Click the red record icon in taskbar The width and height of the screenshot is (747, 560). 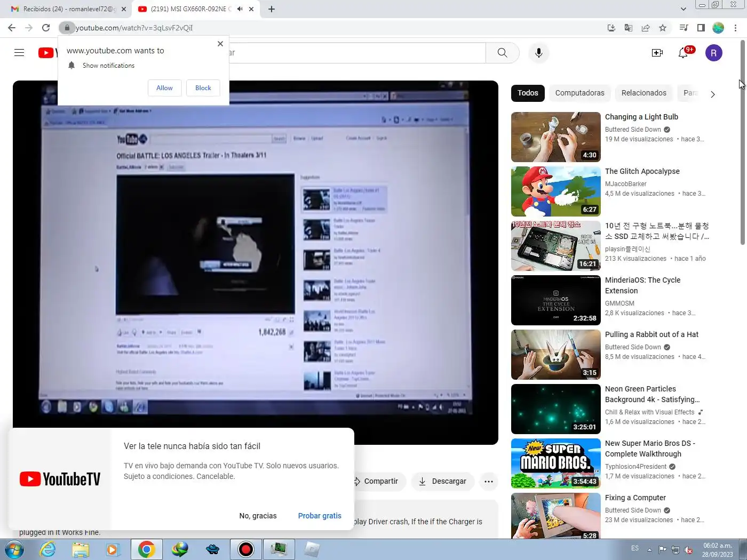246,549
